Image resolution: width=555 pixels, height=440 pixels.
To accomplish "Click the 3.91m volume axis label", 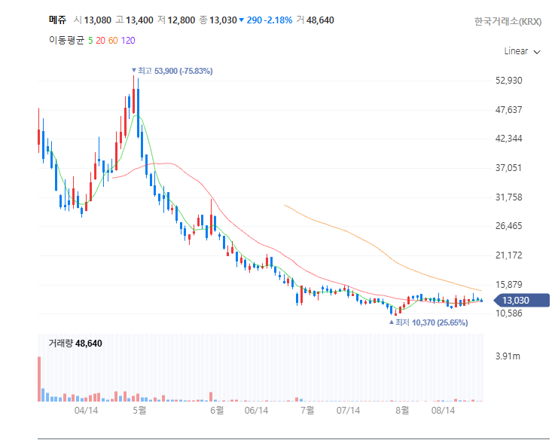I will coord(508,356).
